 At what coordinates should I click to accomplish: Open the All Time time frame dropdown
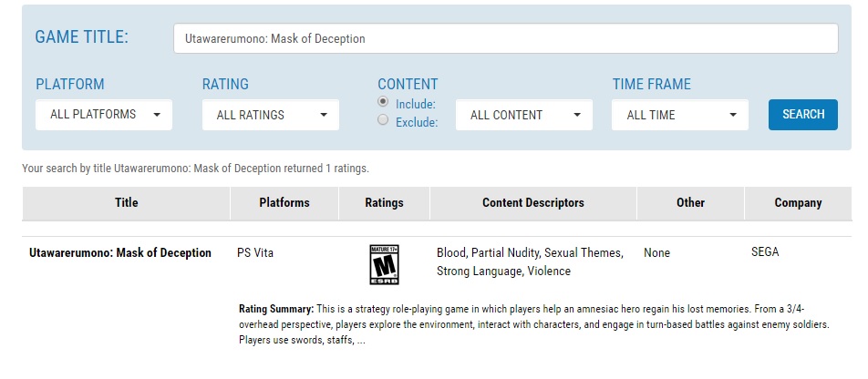coord(680,115)
